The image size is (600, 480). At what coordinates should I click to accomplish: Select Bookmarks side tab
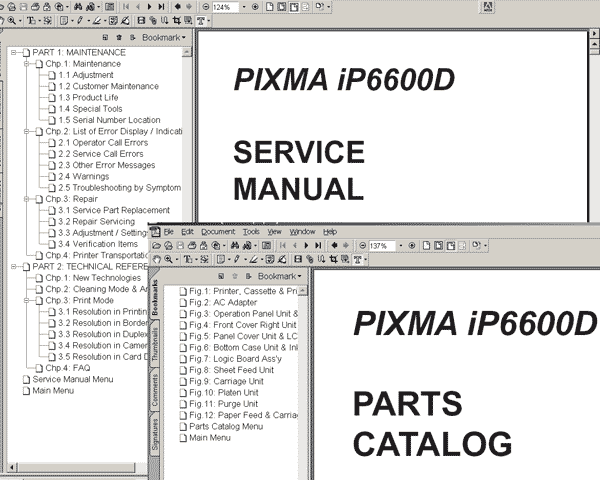tap(155, 298)
